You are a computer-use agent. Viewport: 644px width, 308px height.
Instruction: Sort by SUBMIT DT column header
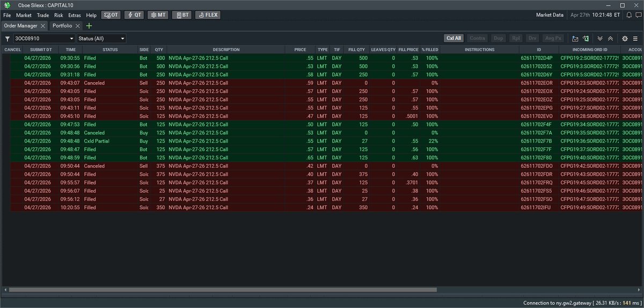(x=41, y=49)
